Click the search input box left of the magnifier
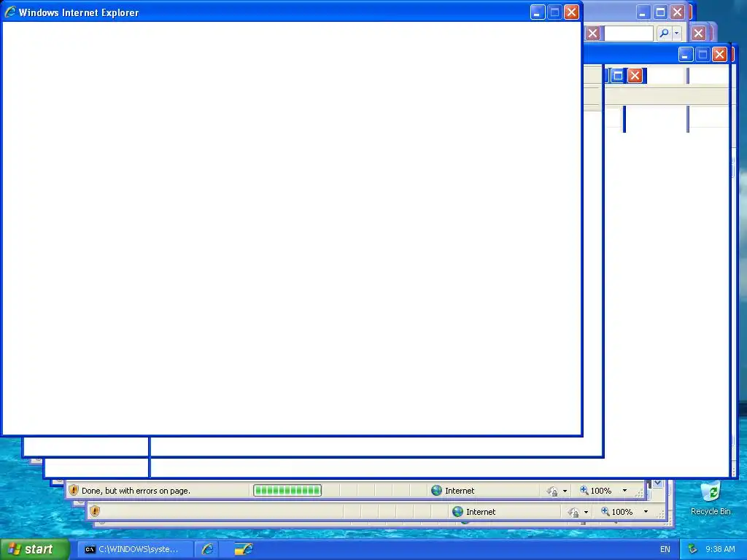747x560 pixels. point(628,34)
